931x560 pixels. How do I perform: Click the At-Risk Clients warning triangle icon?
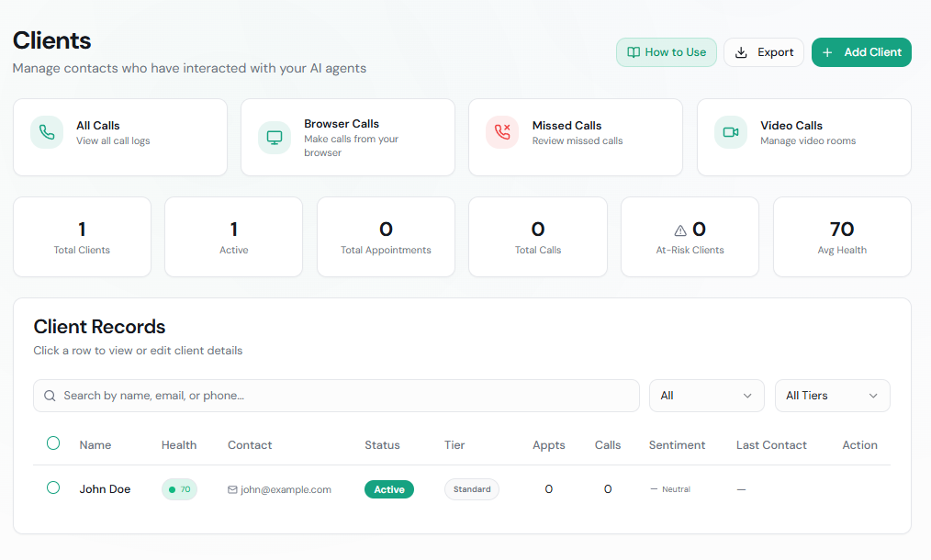click(x=680, y=230)
